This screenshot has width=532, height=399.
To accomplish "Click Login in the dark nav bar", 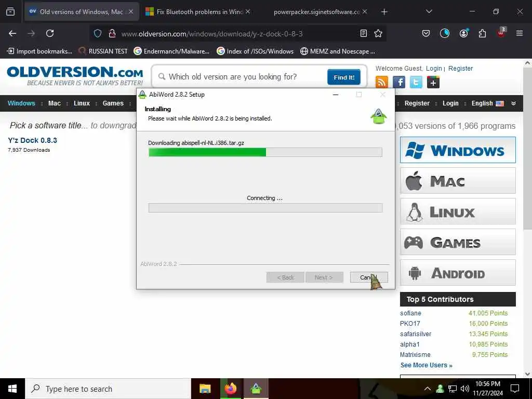I will point(450,103).
